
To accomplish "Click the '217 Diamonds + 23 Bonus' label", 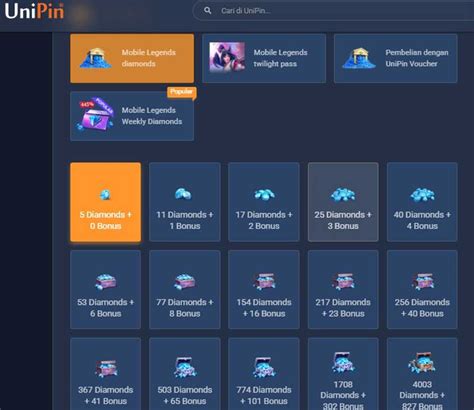I will pyautogui.click(x=343, y=308).
